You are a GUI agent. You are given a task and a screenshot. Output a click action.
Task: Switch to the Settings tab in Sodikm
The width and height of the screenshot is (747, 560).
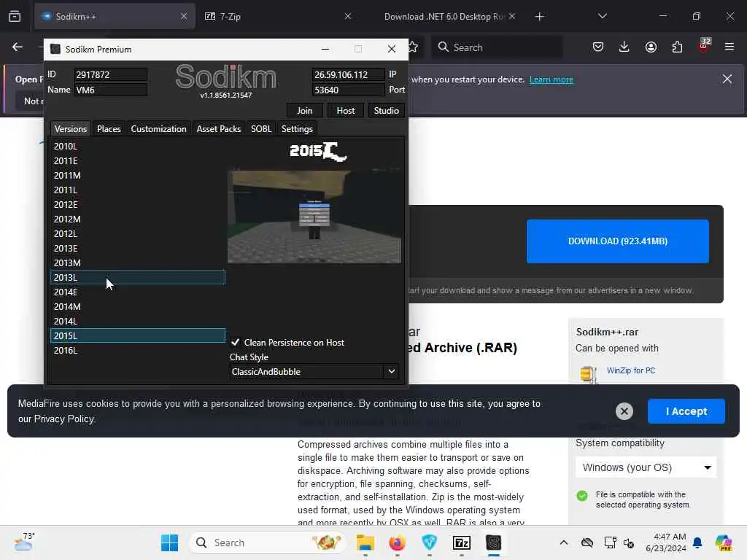(x=297, y=128)
